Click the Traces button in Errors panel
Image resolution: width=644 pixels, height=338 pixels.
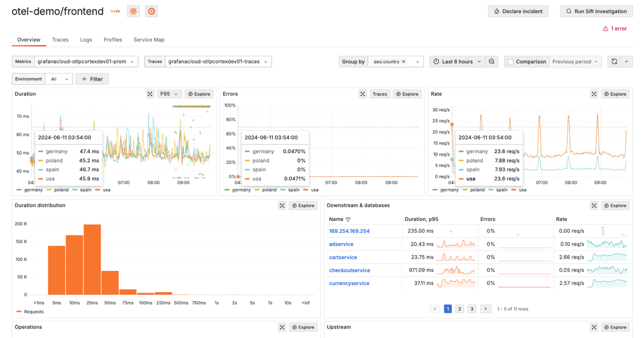(x=380, y=94)
